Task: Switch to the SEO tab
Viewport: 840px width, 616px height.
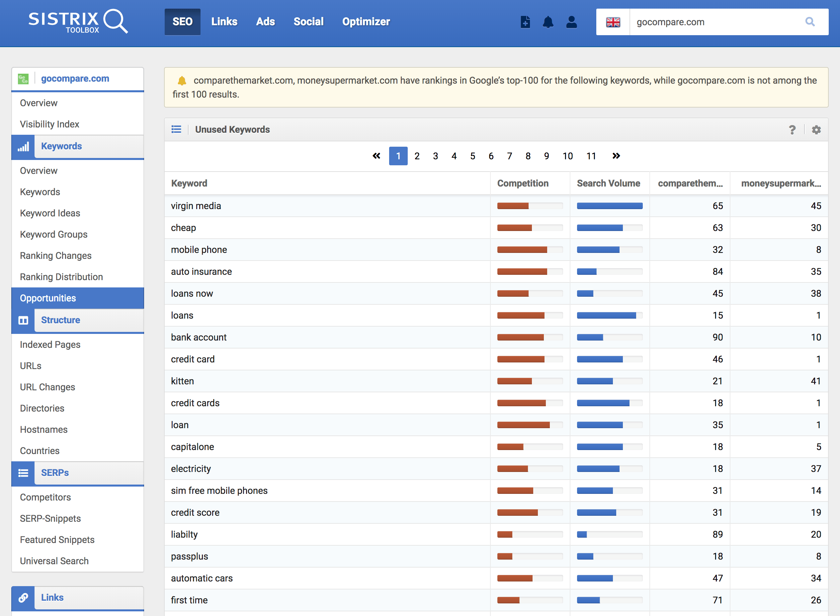Action: coord(182,22)
